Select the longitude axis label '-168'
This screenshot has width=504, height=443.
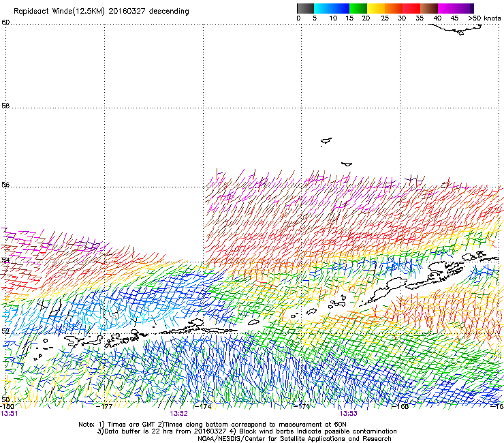pyautogui.click(x=400, y=406)
